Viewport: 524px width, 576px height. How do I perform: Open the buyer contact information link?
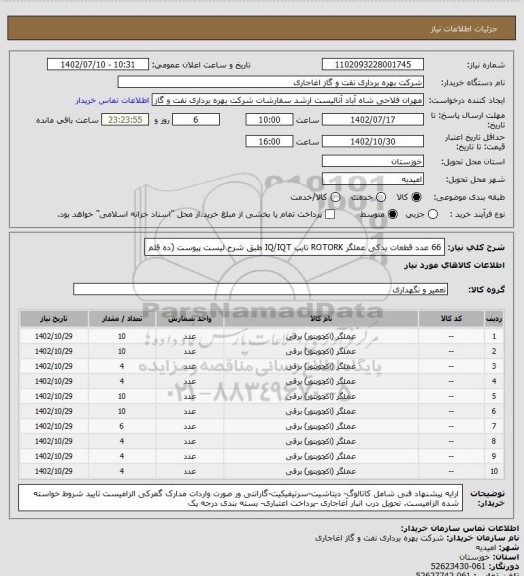[112, 100]
